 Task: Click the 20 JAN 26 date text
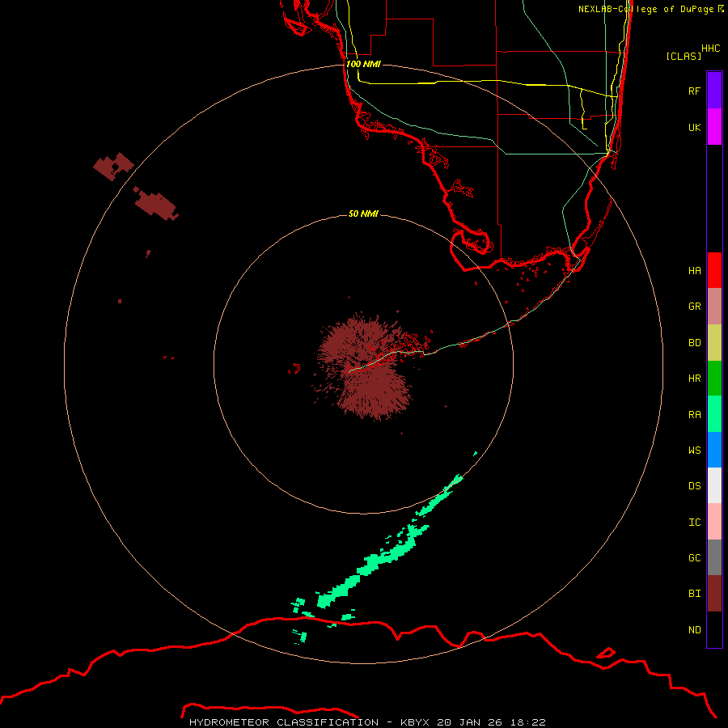click(x=469, y=722)
